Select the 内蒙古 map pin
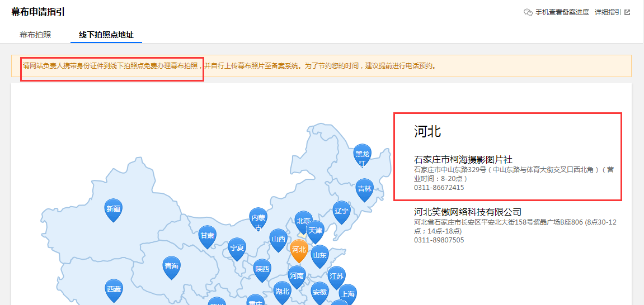Screen dimensions: 644x305 click(x=258, y=219)
